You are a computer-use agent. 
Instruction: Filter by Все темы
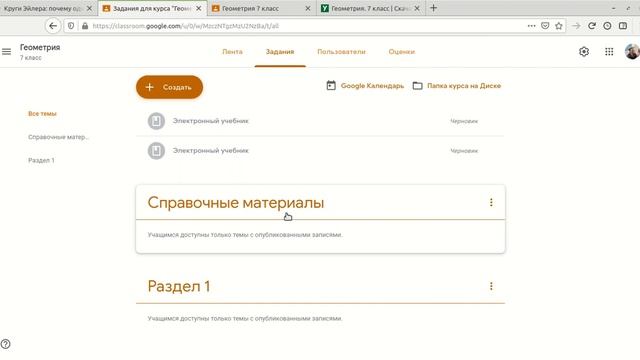[x=42, y=113]
